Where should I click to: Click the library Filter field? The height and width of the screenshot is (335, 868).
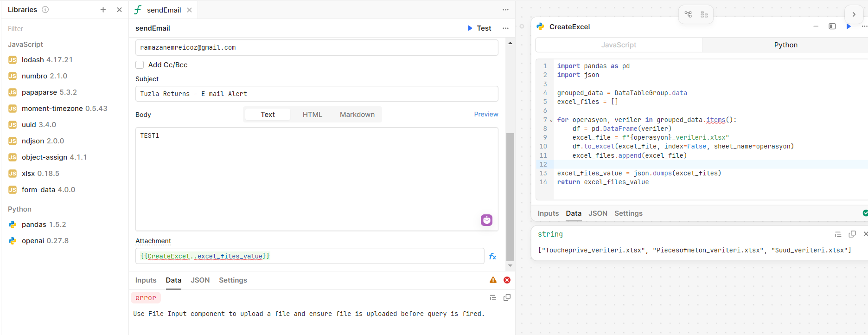(65, 29)
